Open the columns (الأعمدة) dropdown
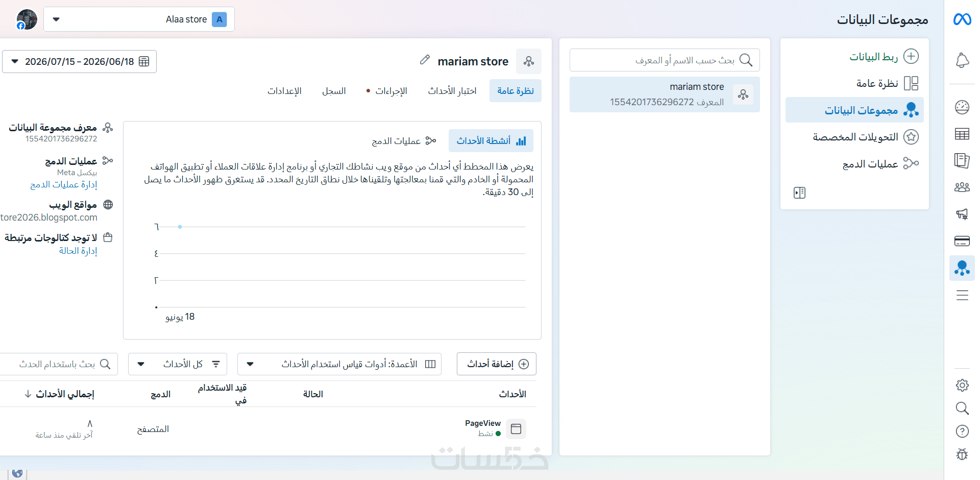980x480 pixels. click(339, 364)
